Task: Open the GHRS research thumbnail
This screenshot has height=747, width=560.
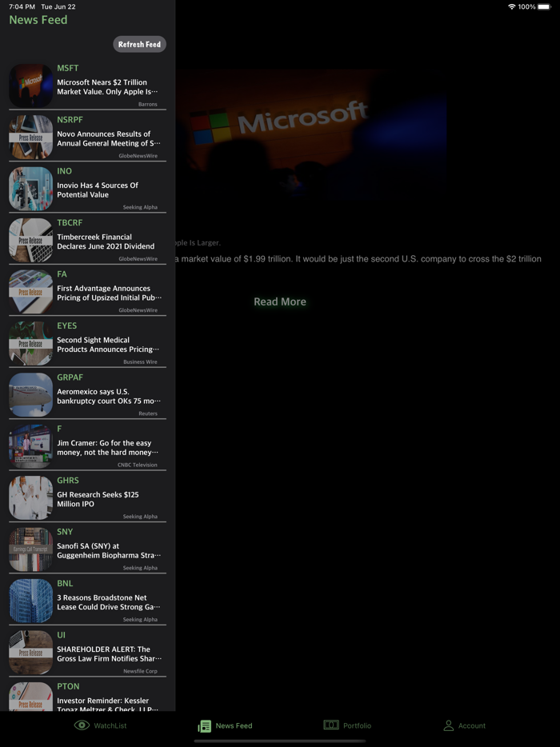Action: (30, 497)
